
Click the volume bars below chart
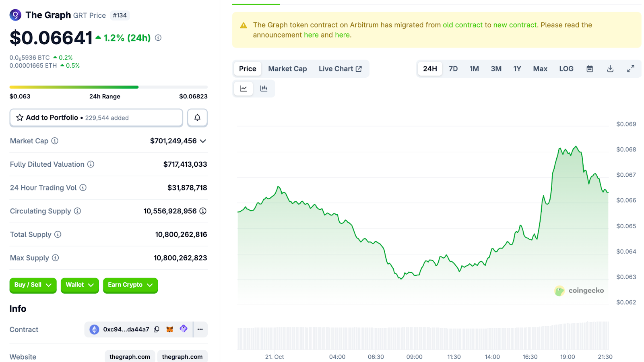click(423, 336)
